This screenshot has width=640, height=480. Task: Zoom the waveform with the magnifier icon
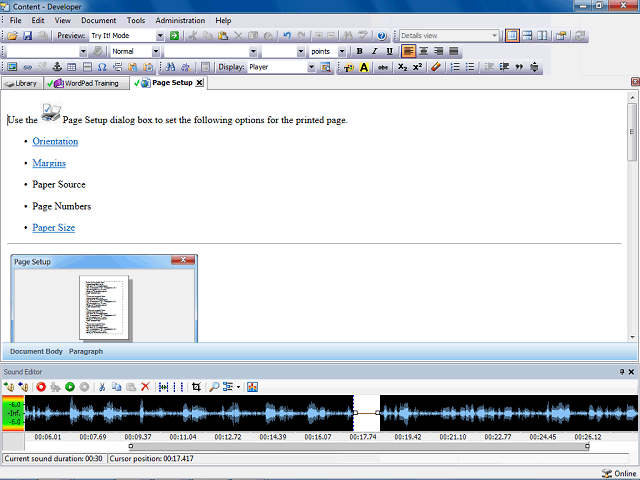pos(214,387)
